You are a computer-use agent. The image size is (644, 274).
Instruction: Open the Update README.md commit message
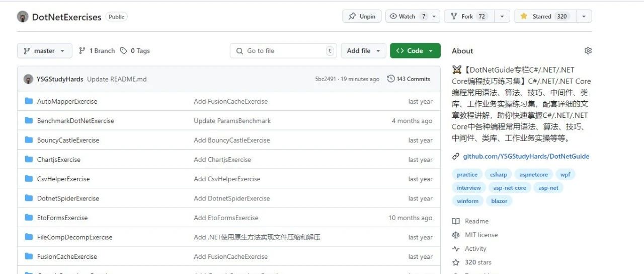(x=117, y=79)
